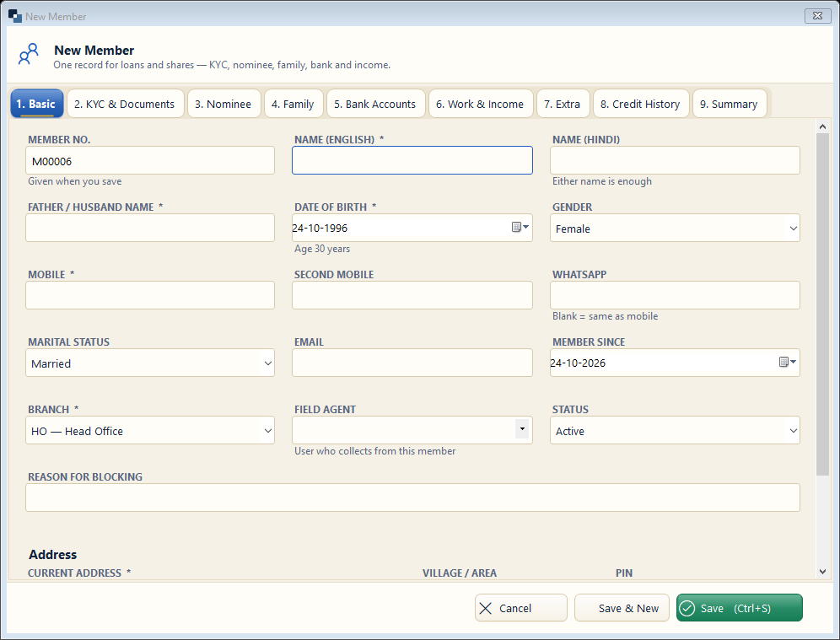Select the WhatsApp number field
This screenshot has height=640, width=840.
tap(675, 295)
